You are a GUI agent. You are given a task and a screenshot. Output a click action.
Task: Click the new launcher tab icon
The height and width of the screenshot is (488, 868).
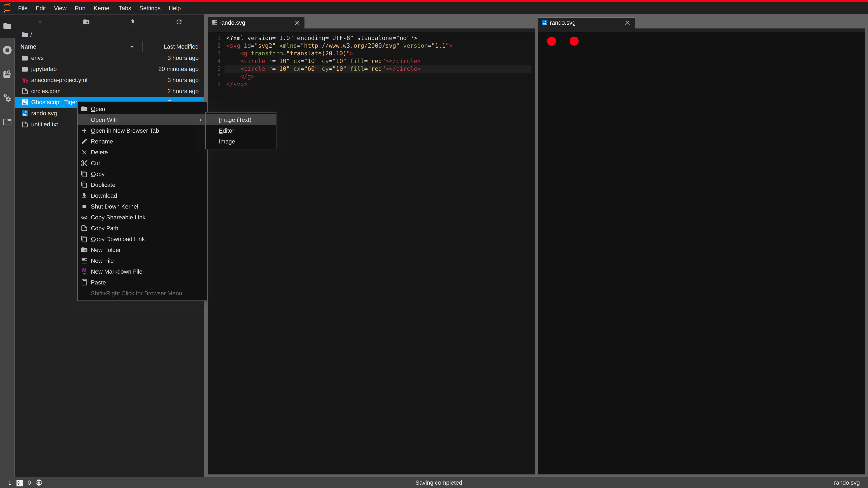pos(40,22)
